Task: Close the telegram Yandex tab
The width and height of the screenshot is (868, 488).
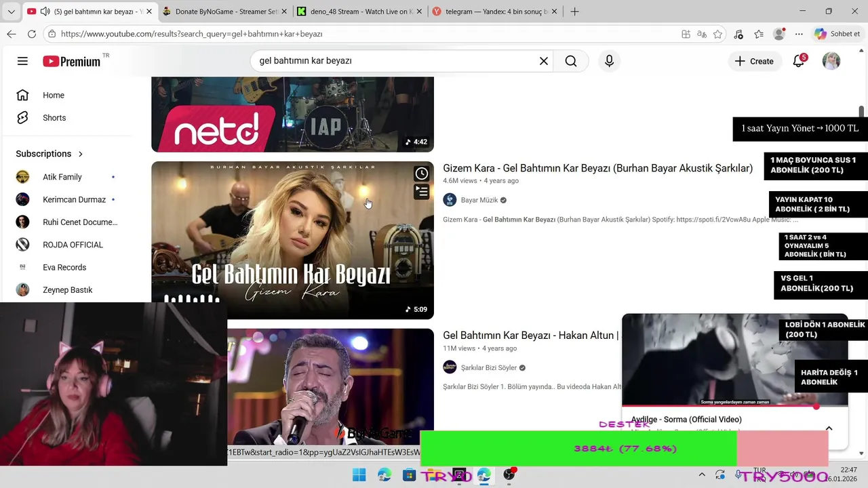Action: (x=554, y=12)
